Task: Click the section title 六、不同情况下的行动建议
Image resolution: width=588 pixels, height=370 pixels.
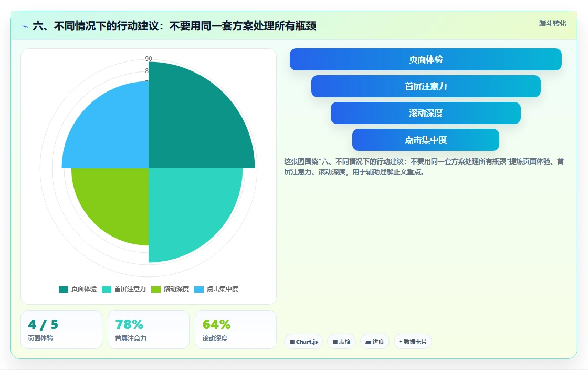Action: [x=174, y=26]
